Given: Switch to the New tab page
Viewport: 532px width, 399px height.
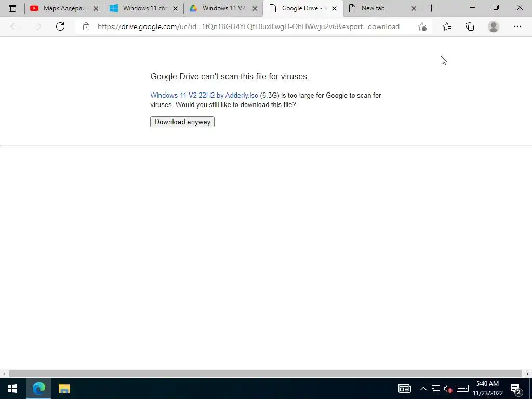Looking at the screenshot, I should click(382, 8).
